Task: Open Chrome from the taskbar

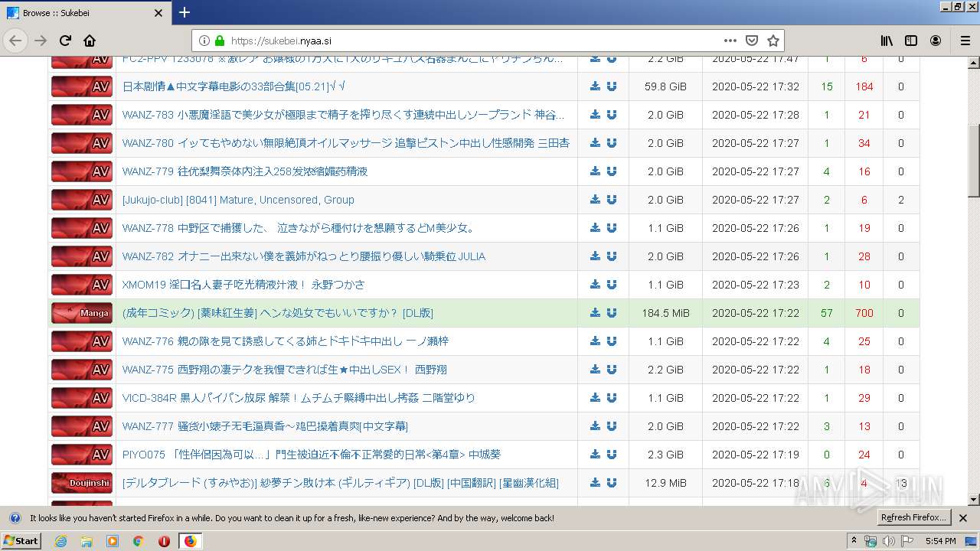Action: click(x=138, y=541)
